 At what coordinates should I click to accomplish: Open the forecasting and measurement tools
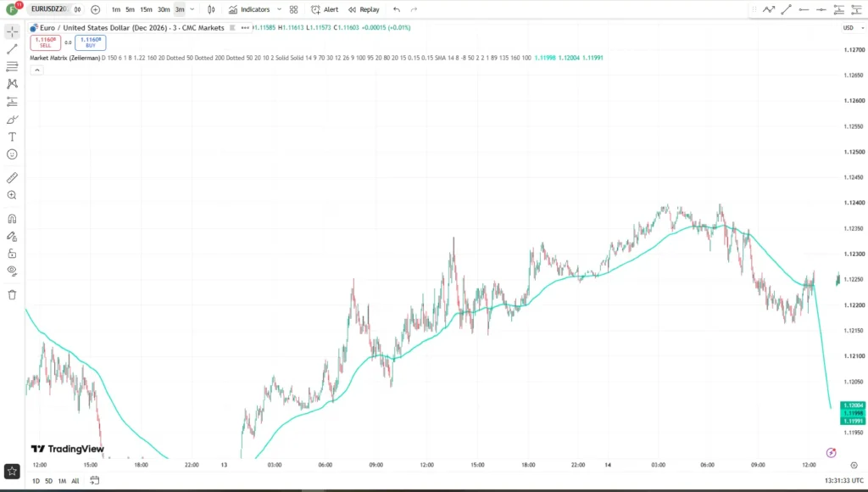(12, 102)
